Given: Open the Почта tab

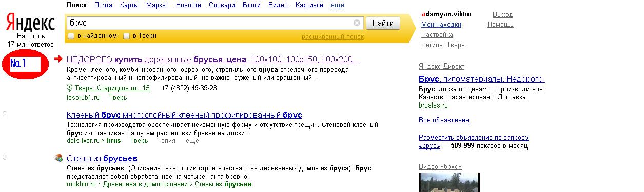Looking at the screenshot, I should pos(104,5).
